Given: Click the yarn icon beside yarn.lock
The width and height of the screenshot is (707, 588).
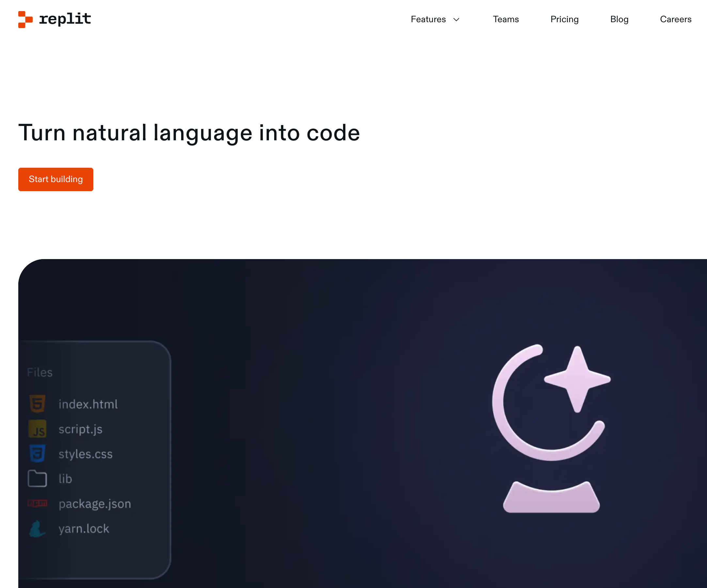Looking at the screenshot, I should click(37, 529).
